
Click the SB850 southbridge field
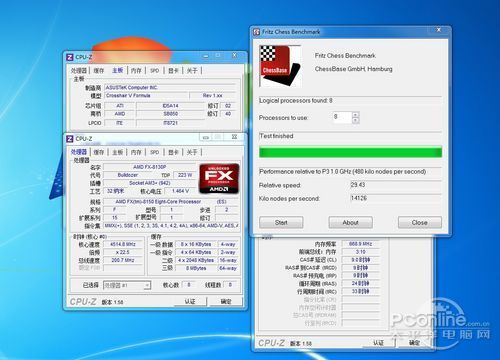click(x=170, y=114)
